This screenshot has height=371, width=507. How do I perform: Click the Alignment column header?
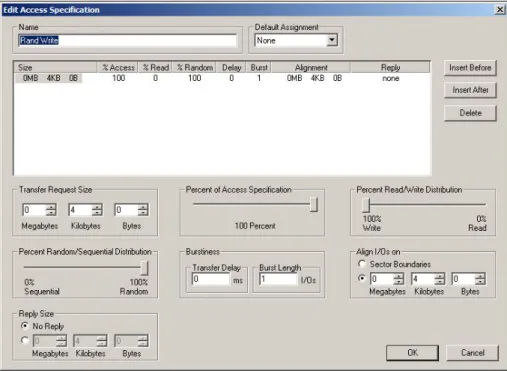click(311, 68)
